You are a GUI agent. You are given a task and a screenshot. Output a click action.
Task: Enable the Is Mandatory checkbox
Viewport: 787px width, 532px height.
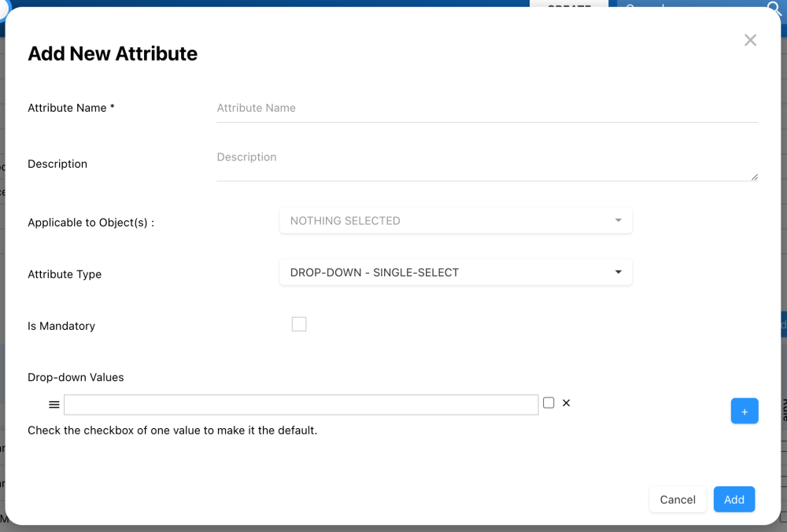point(299,324)
